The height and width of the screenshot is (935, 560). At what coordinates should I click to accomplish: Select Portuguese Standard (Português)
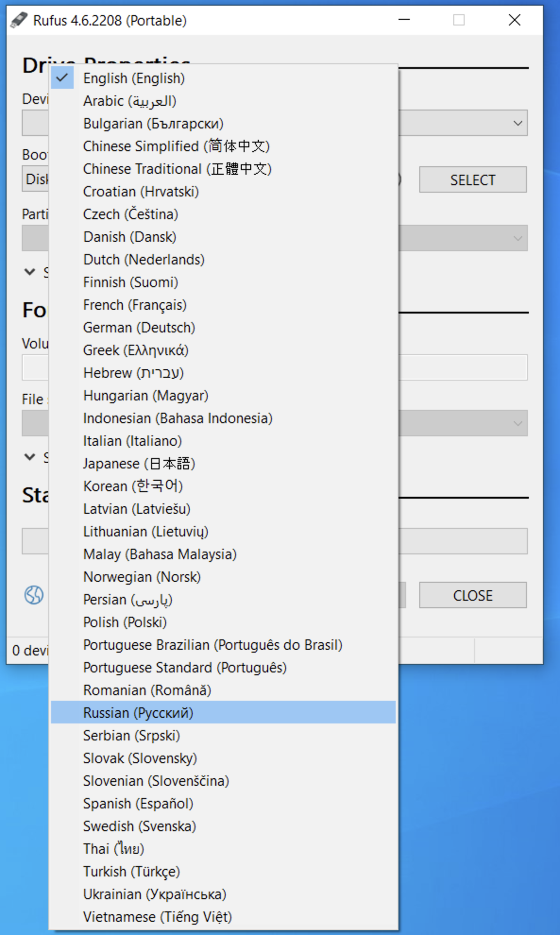[x=223, y=668]
